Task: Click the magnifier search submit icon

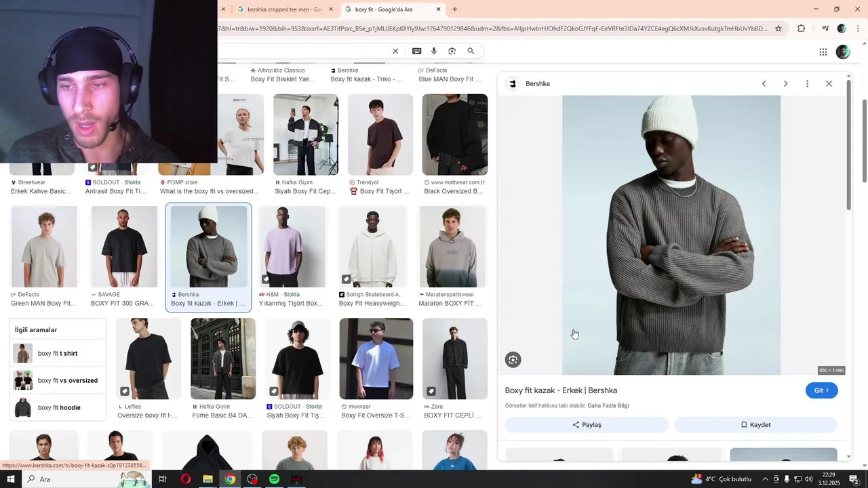Action: tap(471, 52)
